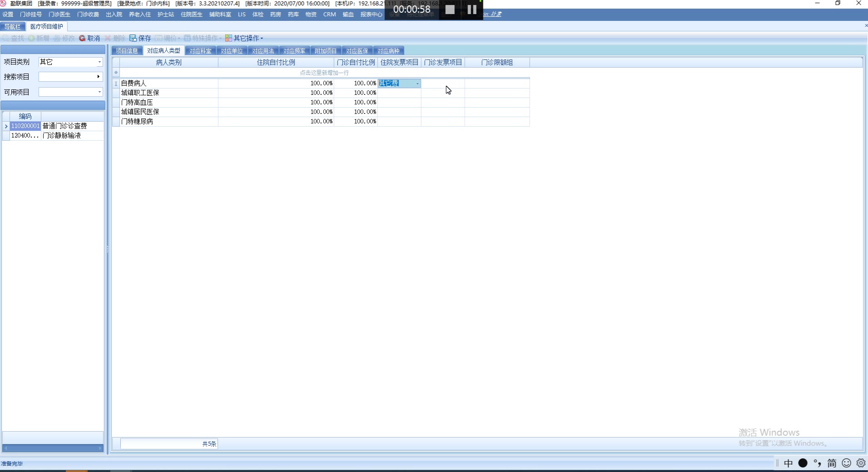Click the 住院自付比例 column header

[x=276, y=63]
